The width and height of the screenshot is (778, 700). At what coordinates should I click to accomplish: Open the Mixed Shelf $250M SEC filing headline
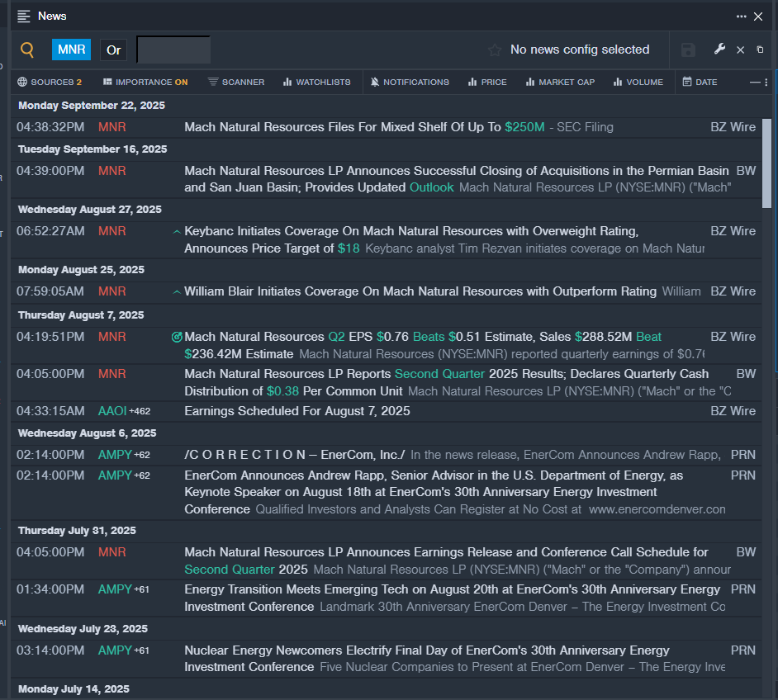click(x=363, y=127)
